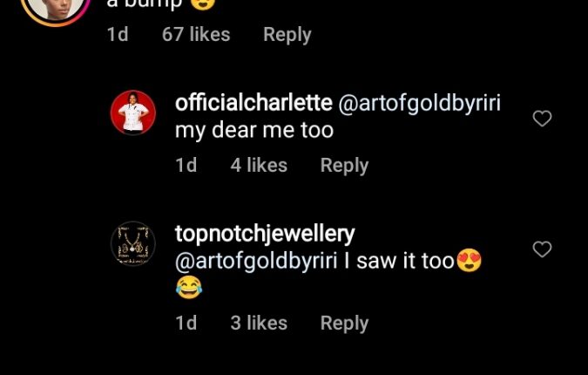Tap the "my dear me too" comment text
588x375 pixels.
click(x=254, y=130)
